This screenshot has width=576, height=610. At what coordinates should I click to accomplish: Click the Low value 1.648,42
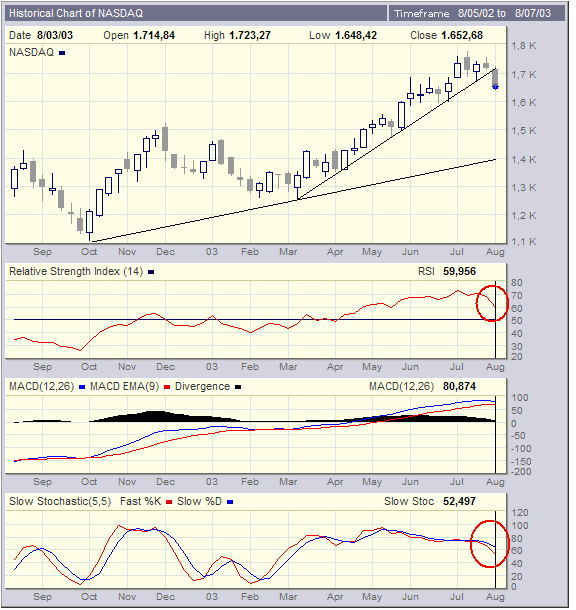[356, 35]
